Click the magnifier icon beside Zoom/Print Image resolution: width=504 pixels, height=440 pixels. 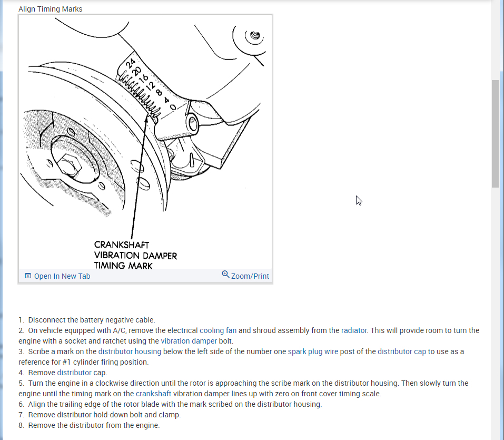click(x=225, y=275)
